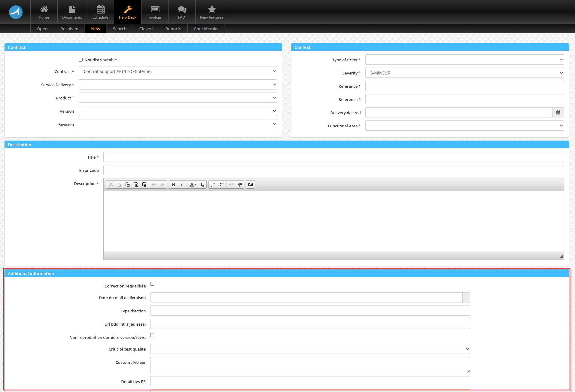Open the text color picker
The width and height of the screenshot is (575, 392).
click(x=193, y=184)
